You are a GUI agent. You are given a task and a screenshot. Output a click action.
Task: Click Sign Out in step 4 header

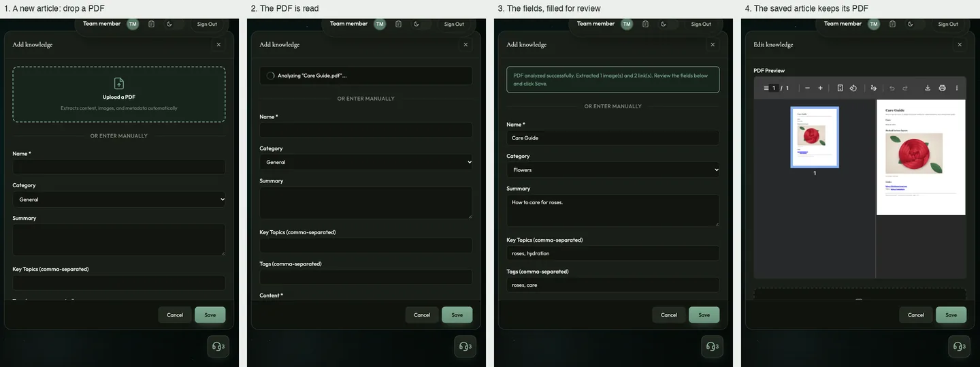[948, 24]
